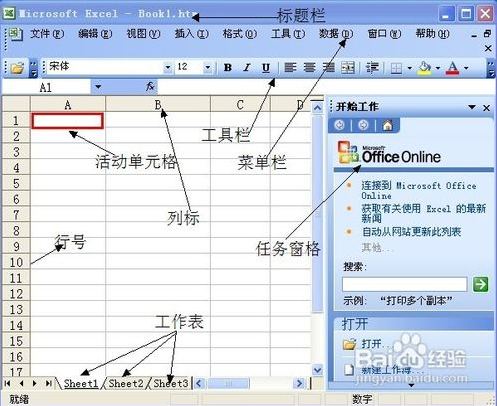Center align text
The height and width of the screenshot is (406, 497).
pos(309,68)
